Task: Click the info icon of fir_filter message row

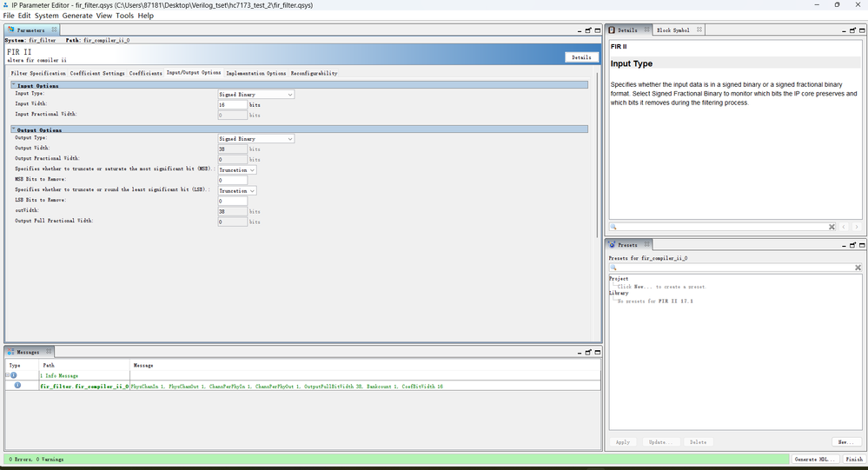Action: click(17, 386)
